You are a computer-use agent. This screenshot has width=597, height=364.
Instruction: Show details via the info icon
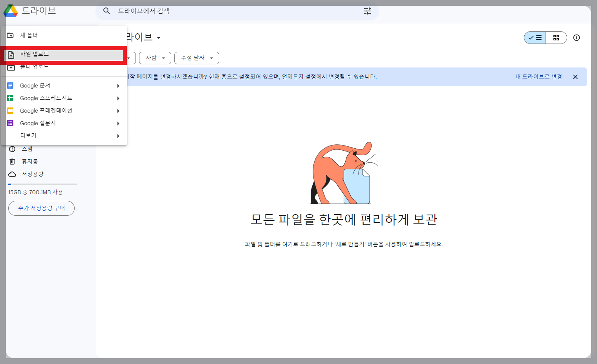pyautogui.click(x=577, y=38)
